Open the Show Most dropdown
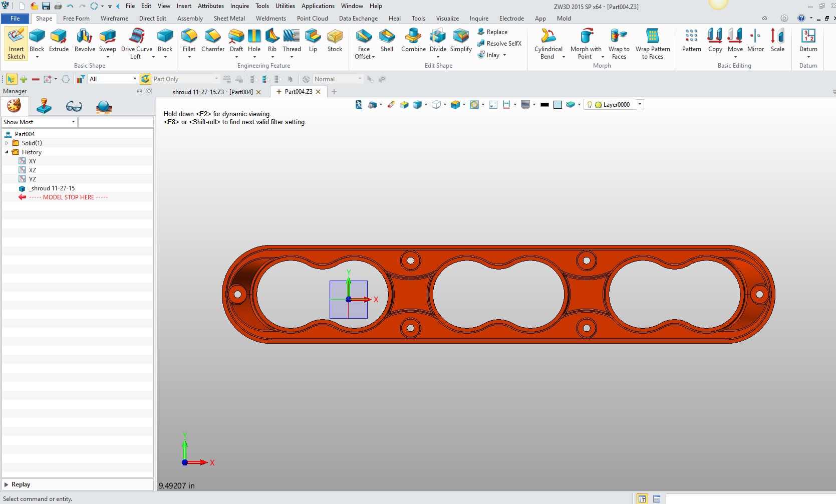836x504 pixels. point(73,122)
